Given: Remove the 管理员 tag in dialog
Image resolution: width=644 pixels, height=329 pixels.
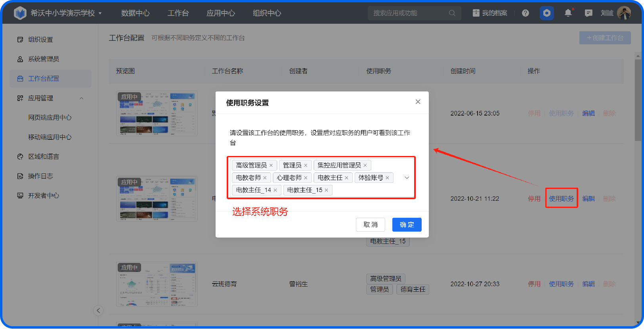Looking at the screenshot, I should pyautogui.click(x=306, y=165).
